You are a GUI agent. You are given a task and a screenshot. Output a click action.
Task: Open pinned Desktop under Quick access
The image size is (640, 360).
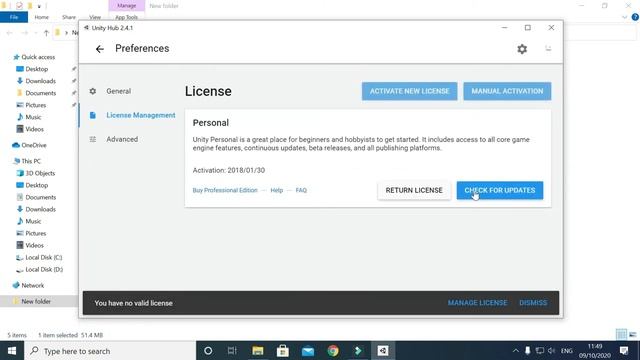point(36,69)
